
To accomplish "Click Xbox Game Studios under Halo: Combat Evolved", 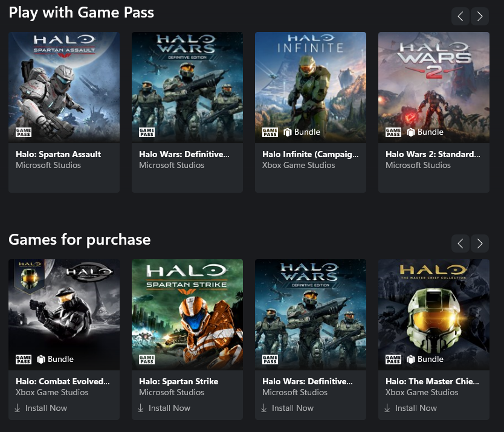I will [x=52, y=393].
